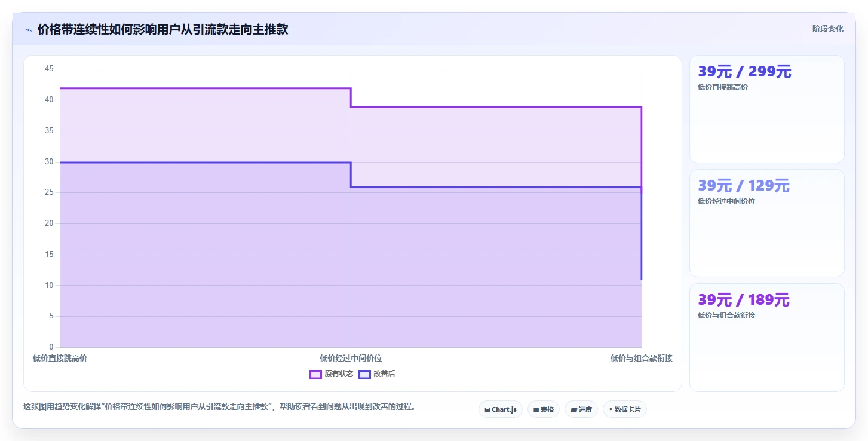Click the y-axis value 40
Viewport: 868px width, 441px height.
click(x=49, y=100)
